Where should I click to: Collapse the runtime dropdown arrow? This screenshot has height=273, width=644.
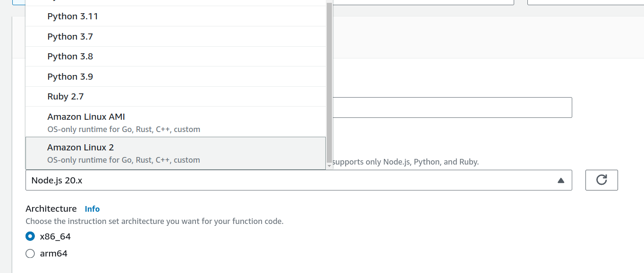coord(561,180)
